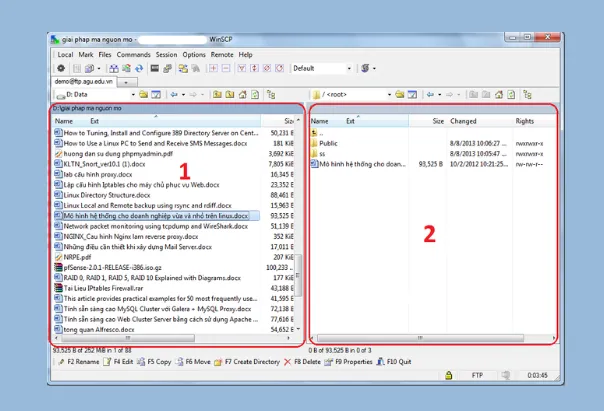The image size is (604, 411).
Task: Click the F4 Edit button
Action: 119,362
